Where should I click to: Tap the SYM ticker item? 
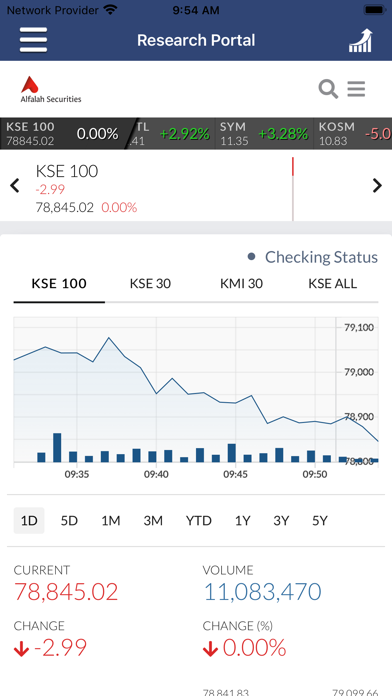pyautogui.click(x=264, y=134)
